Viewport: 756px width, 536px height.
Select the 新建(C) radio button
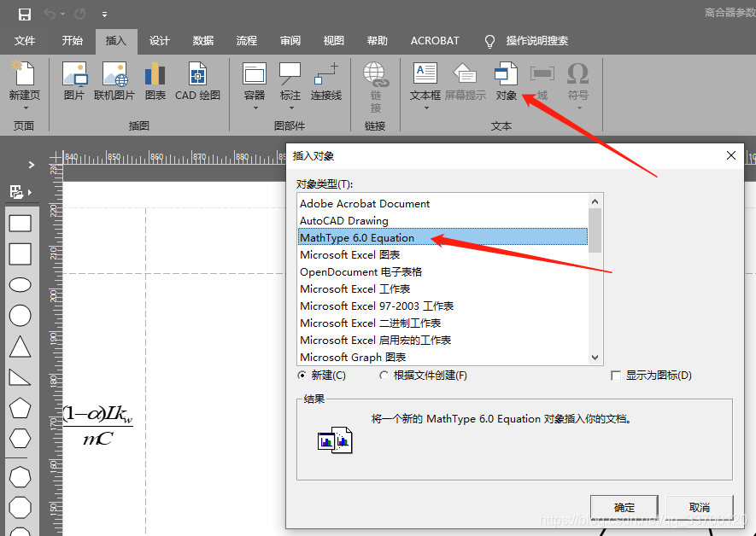pyautogui.click(x=302, y=376)
